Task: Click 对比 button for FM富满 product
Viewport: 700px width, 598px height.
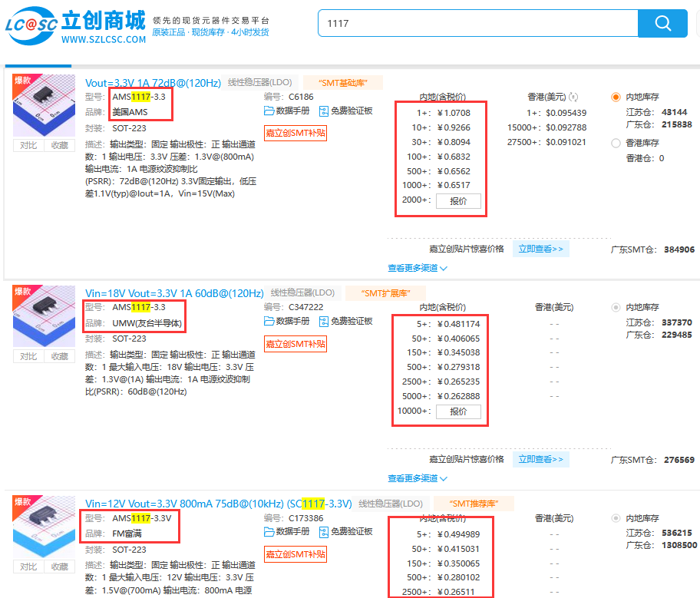Action: coord(28,567)
